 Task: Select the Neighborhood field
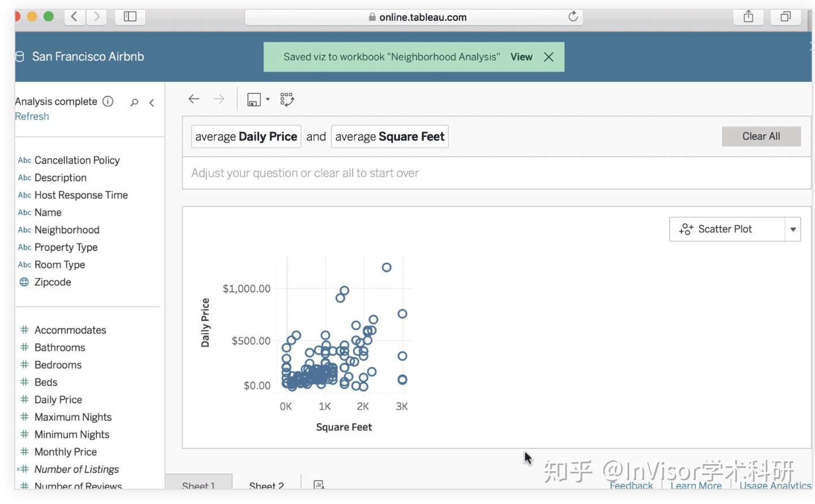point(67,230)
